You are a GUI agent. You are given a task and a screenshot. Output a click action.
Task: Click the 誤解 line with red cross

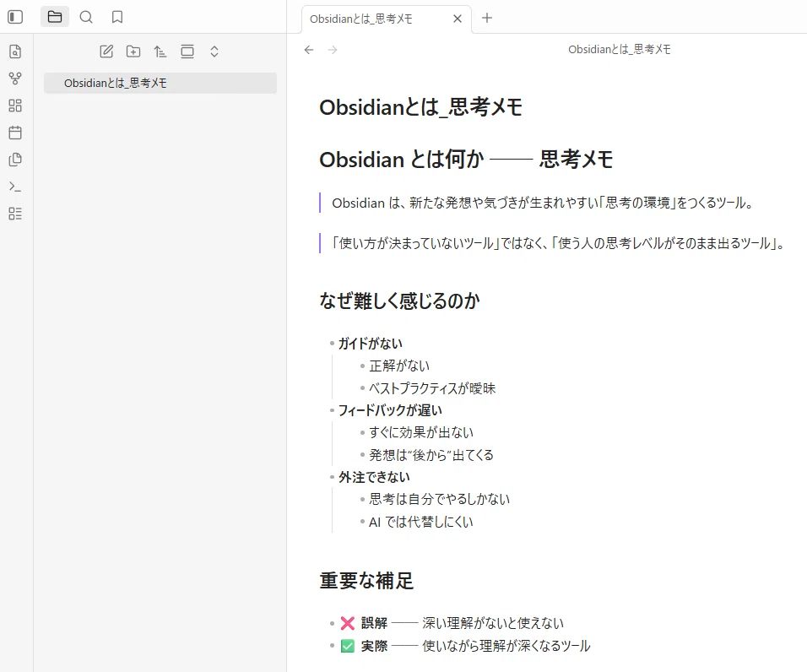tap(452, 623)
